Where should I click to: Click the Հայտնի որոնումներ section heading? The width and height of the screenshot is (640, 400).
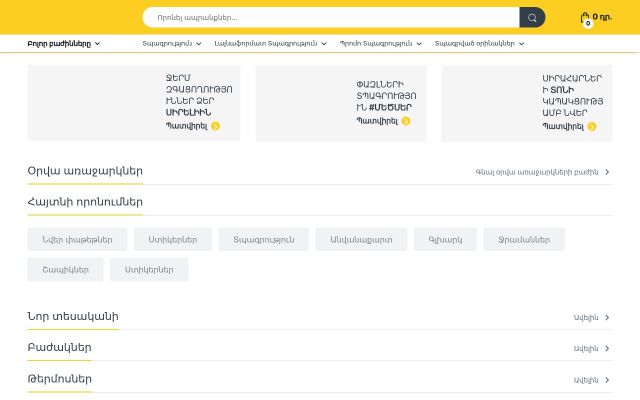(85, 202)
